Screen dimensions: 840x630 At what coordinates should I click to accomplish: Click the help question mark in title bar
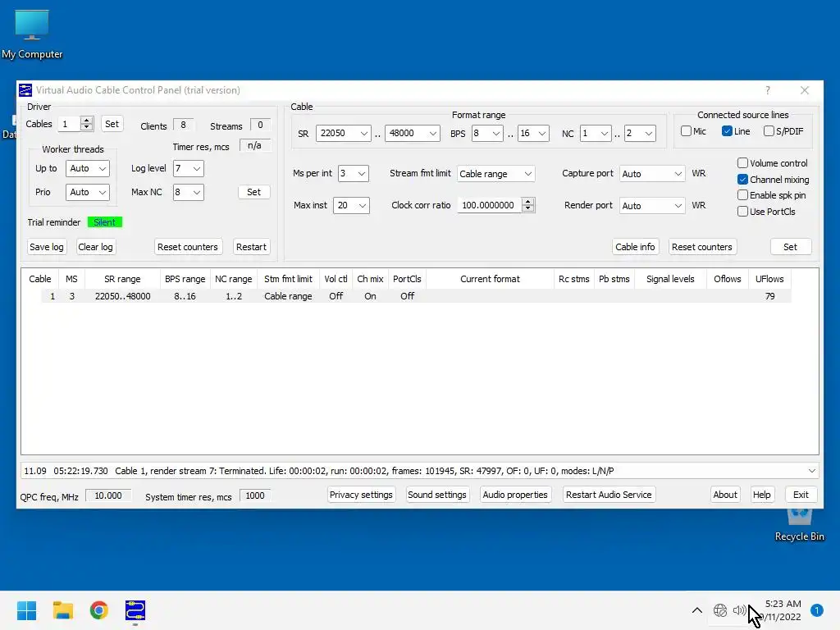(768, 90)
